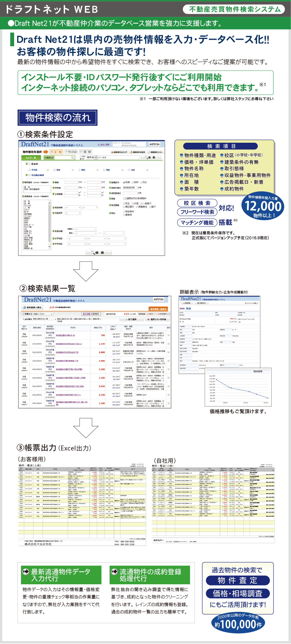This screenshot has width=291, height=644.
Task: Click ログアウト on the search conditions screen
Action: coord(155,144)
